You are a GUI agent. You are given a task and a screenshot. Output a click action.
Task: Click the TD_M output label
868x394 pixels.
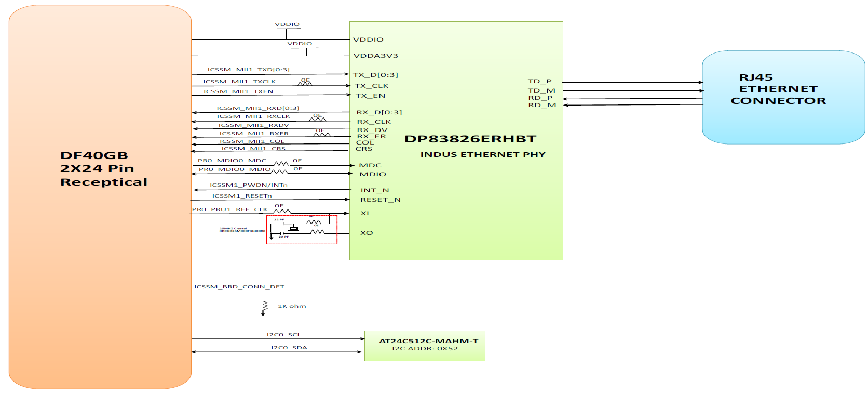point(542,90)
